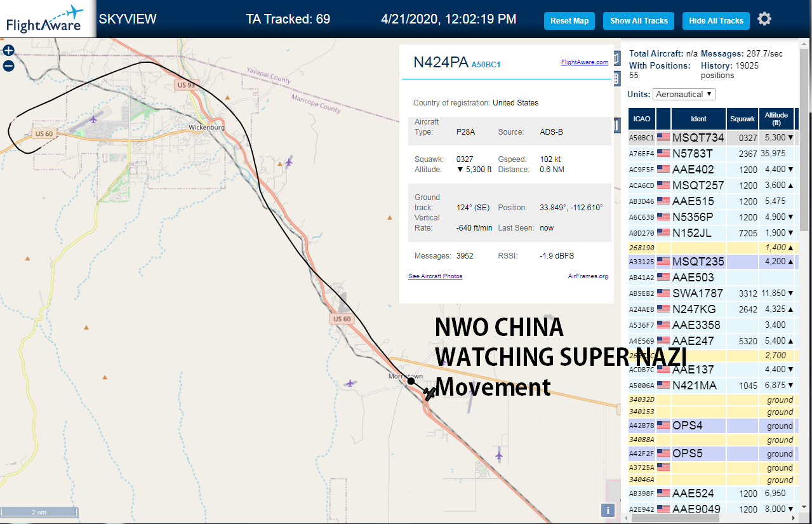Click the US flag in the MSQT734 row
This screenshot has height=524, width=812.
point(663,137)
